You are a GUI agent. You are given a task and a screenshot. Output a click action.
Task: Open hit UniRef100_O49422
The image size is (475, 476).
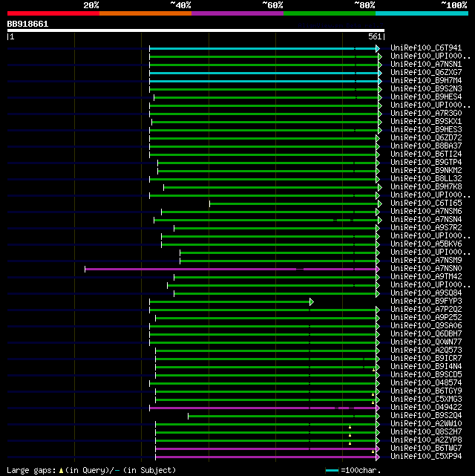(x=426, y=408)
